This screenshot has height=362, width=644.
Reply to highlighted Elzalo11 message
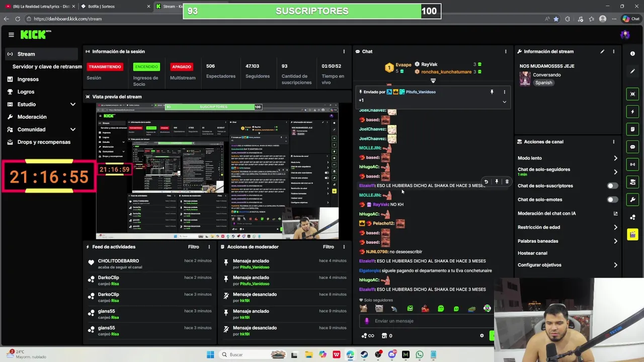pos(486,182)
